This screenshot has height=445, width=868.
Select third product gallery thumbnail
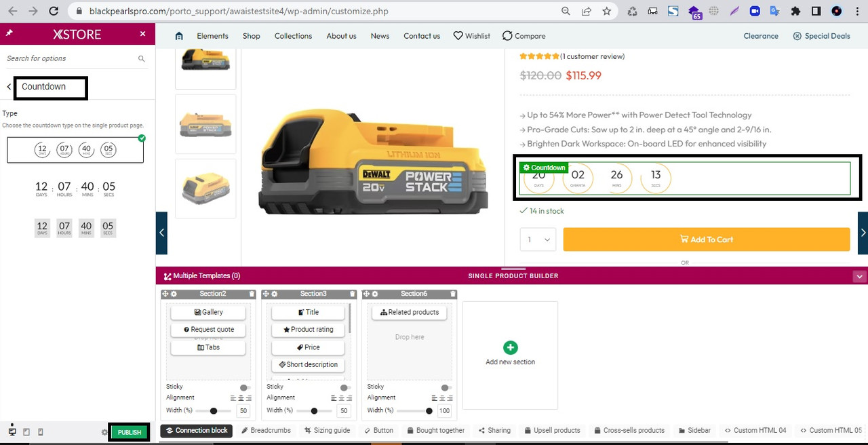205,188
